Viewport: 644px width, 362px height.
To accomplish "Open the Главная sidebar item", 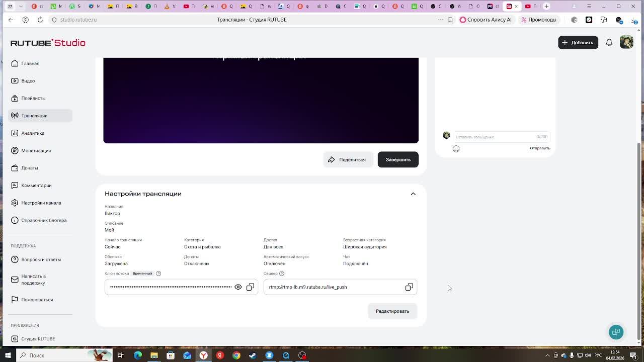I will click(40, 63).
